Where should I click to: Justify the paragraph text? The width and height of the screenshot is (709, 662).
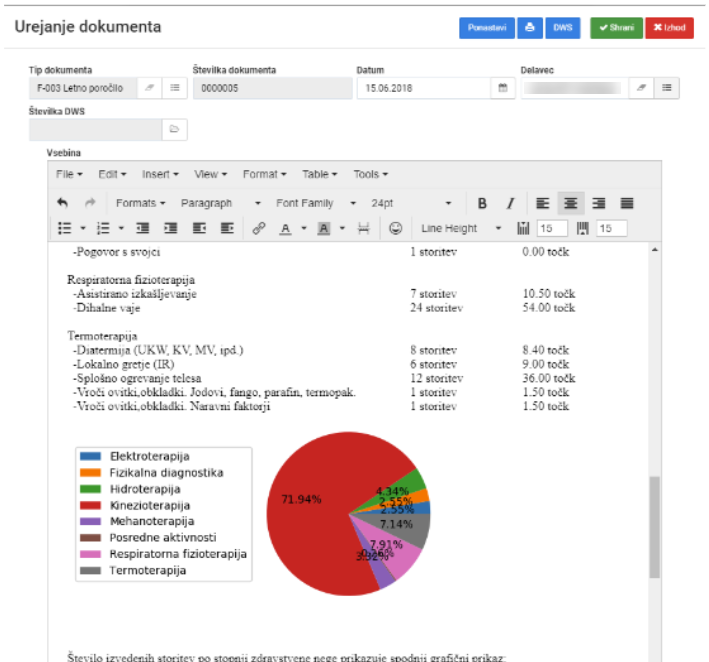tap(627, 203)
